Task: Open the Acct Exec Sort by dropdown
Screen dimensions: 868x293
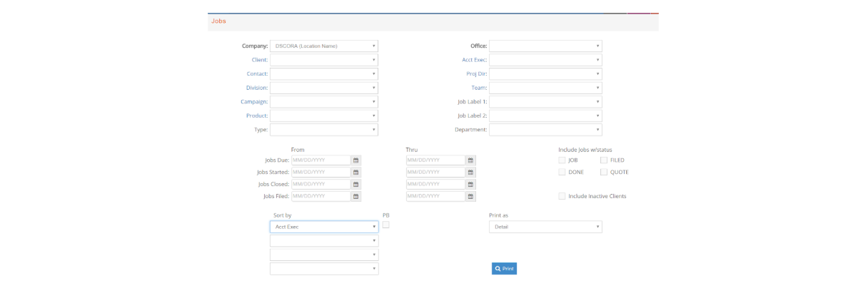Action: tap(323, 227)
